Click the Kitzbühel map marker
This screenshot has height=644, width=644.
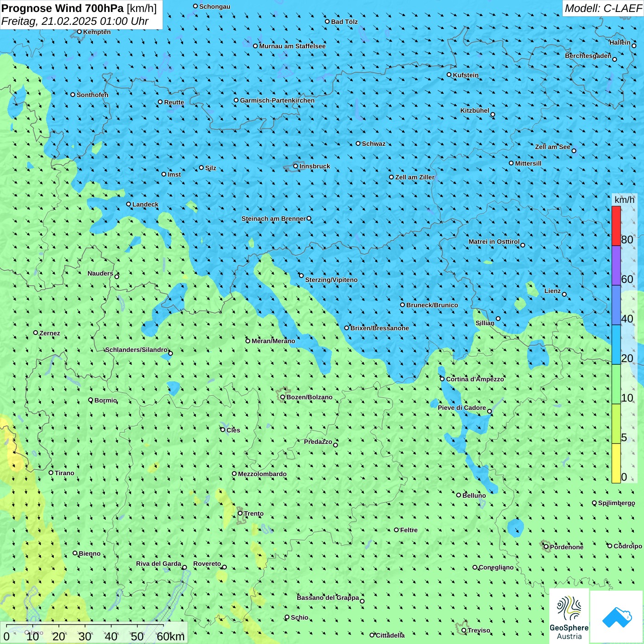[x=493, y=115]
